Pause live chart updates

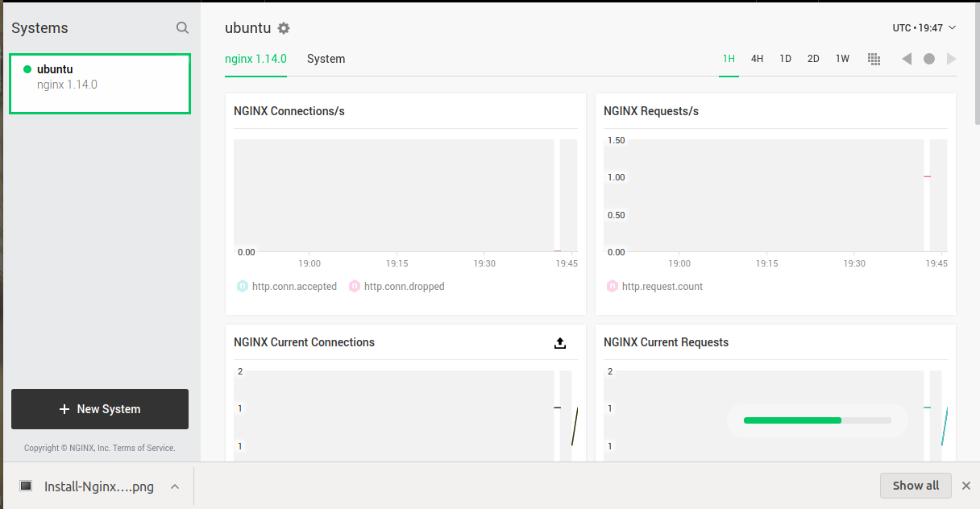click(x=929, y=58)
